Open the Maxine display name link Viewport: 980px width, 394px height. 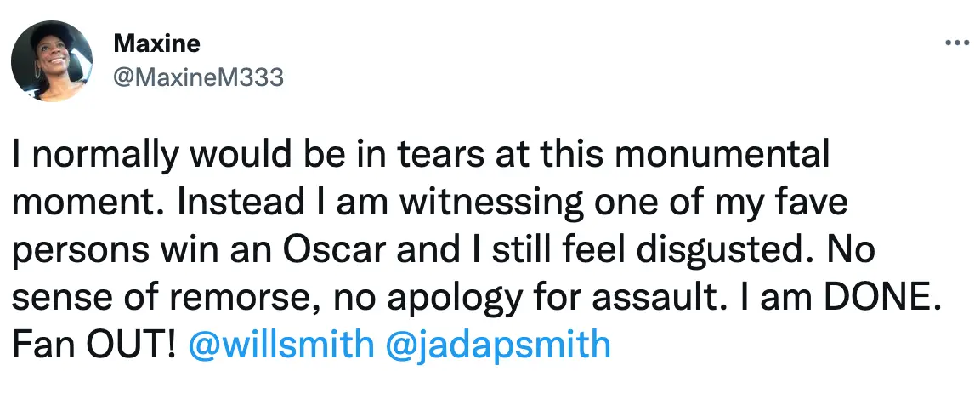tap(156, 44)
